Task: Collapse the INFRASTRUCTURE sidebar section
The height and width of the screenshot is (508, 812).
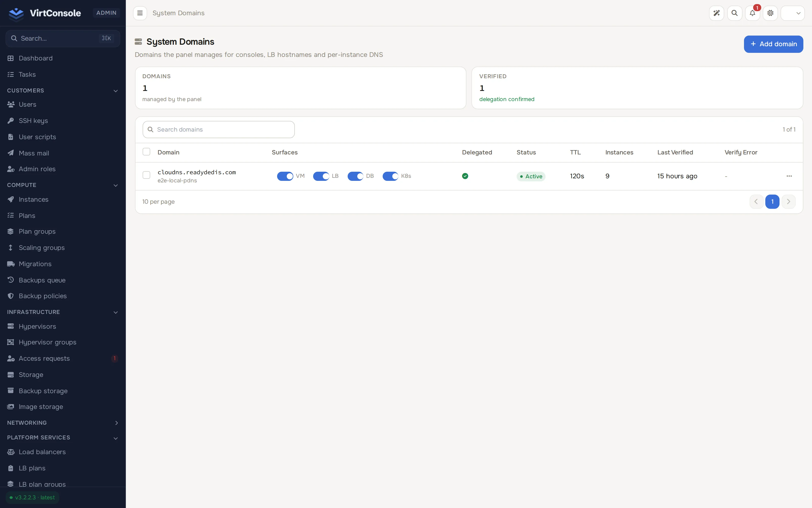Action: [63, 312]
